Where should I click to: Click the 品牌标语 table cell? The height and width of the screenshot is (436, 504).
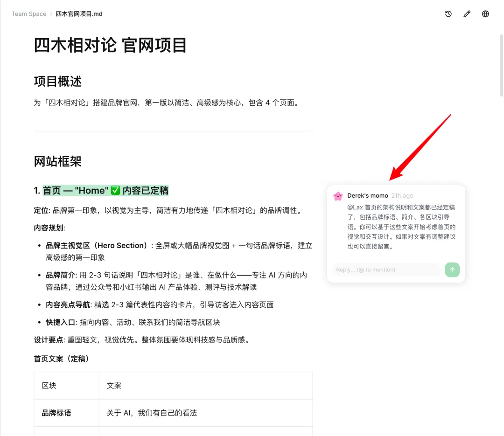coord(56,413)
